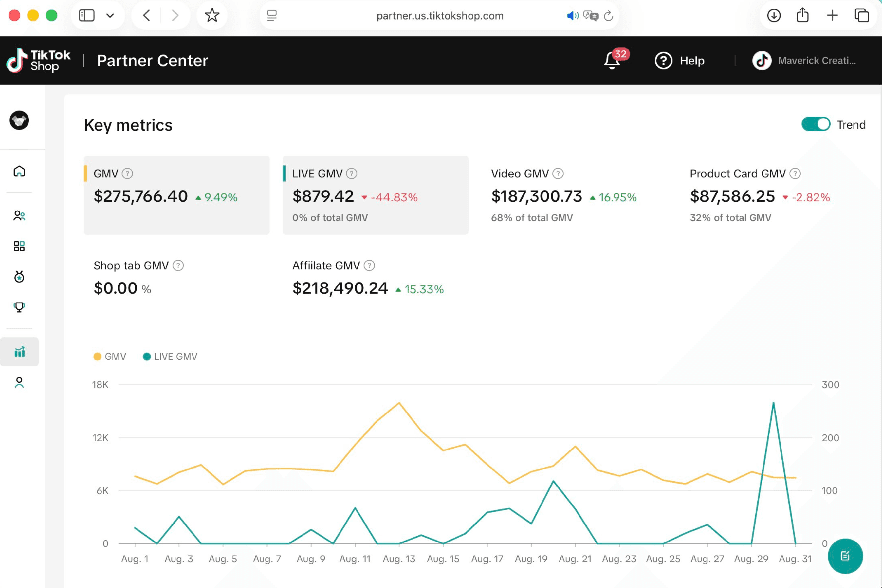This screenshot has height=588, width=882.
Task: Select the Analytics chart icon in sidebar
Action: [19, 352]
